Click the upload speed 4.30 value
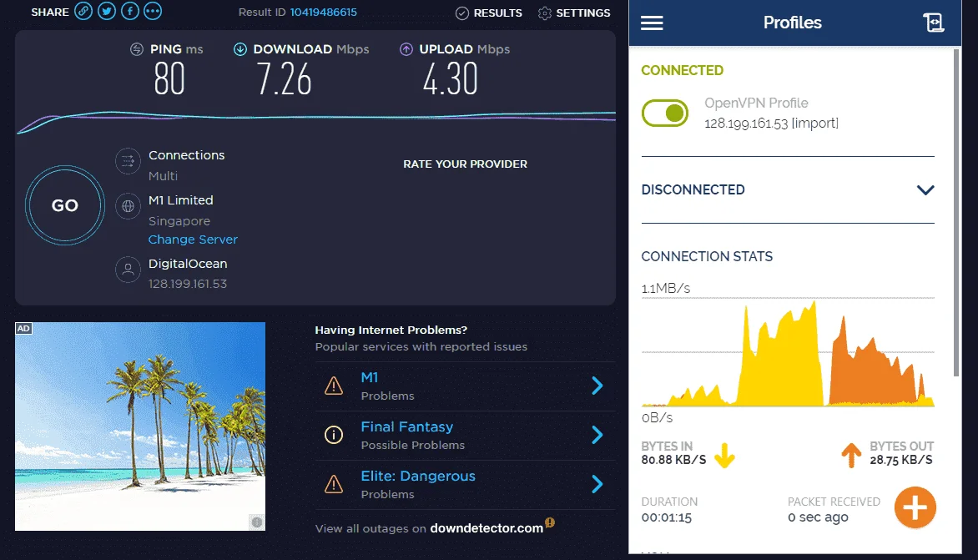Viewport: 978px width, 560px height. tap(451, 79)
